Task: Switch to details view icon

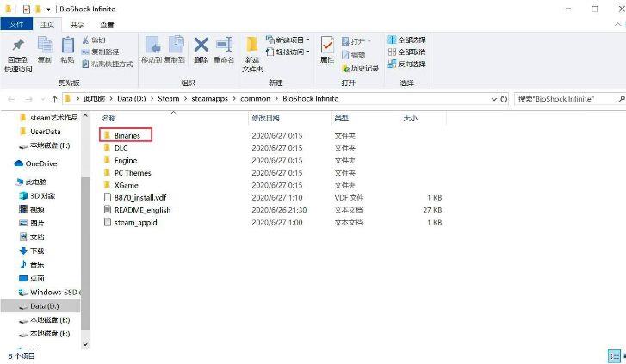Action: [615, 355]
